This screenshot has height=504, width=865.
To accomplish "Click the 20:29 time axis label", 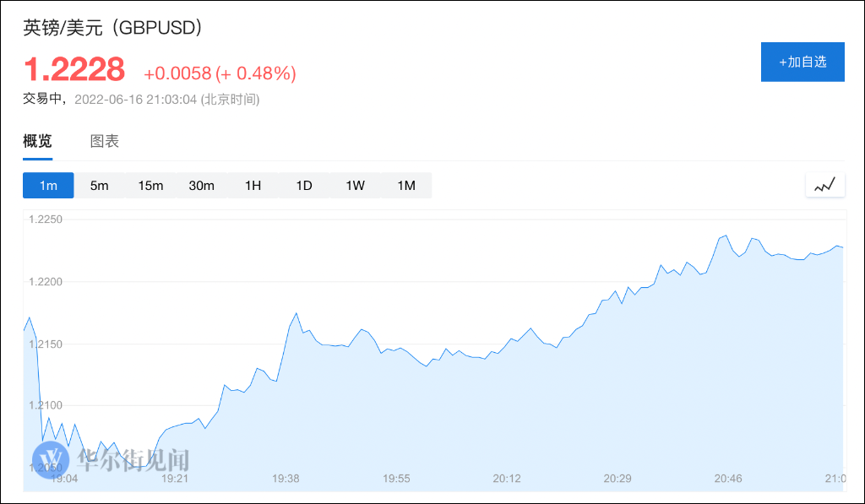I will tap(617, 479).
